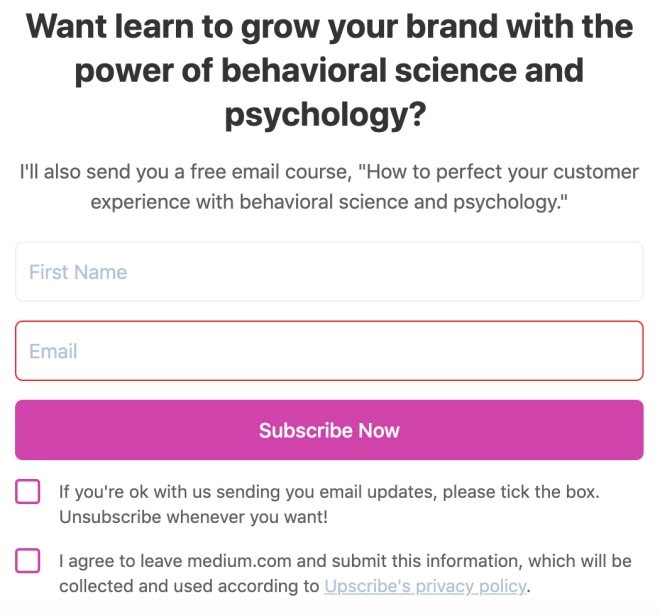Check the agree to leave medium.com box
The image size is (660, 616).
click(28, 561)
